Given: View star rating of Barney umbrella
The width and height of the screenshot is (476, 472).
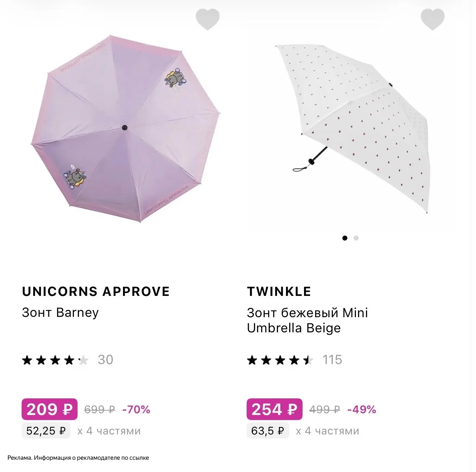Looking at the screenshot, I should [55, 360].
